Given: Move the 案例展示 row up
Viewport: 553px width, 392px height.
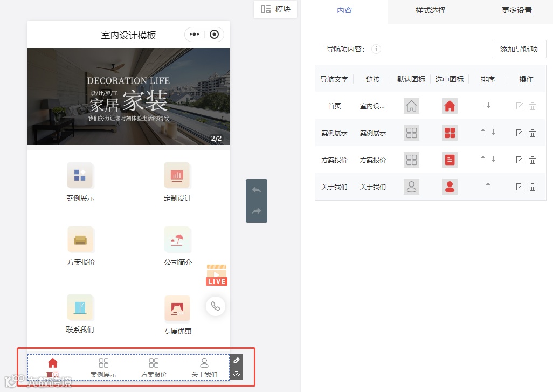Looking at the screenshot, I should 483,132.
